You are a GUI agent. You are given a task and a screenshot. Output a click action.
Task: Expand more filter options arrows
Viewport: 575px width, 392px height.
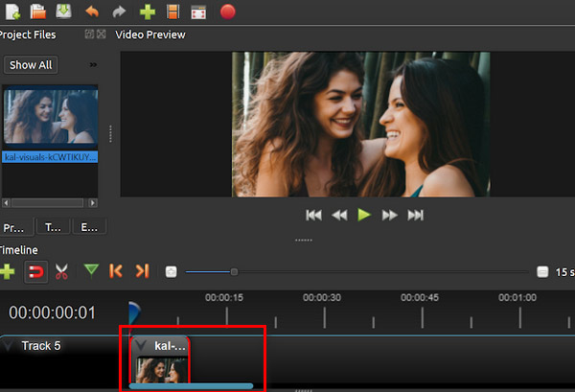[93, 65]
